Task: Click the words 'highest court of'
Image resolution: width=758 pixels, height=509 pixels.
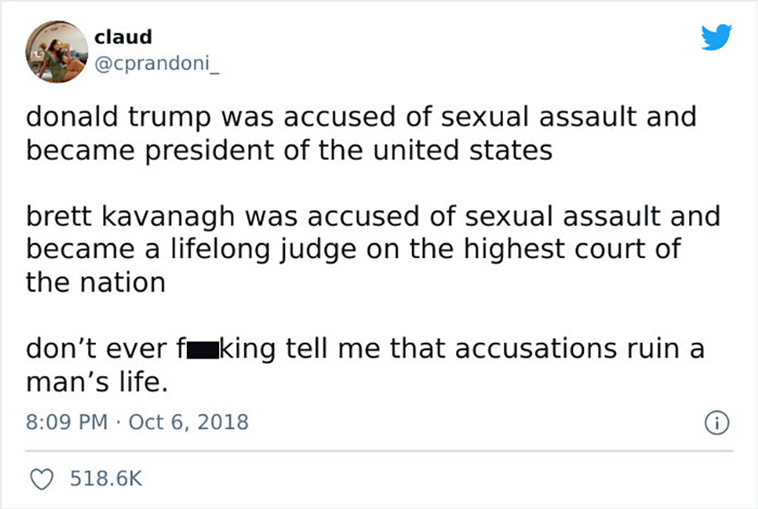Action: (572, 250)
